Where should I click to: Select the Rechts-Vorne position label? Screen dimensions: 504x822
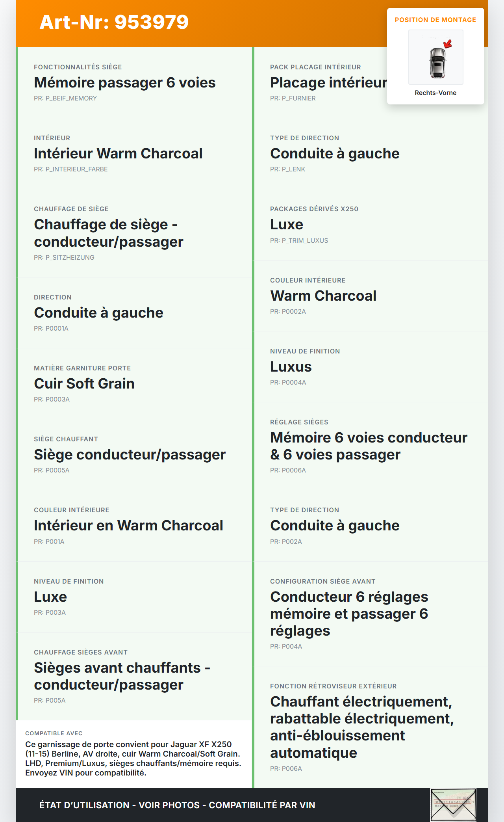click(435, 93)
